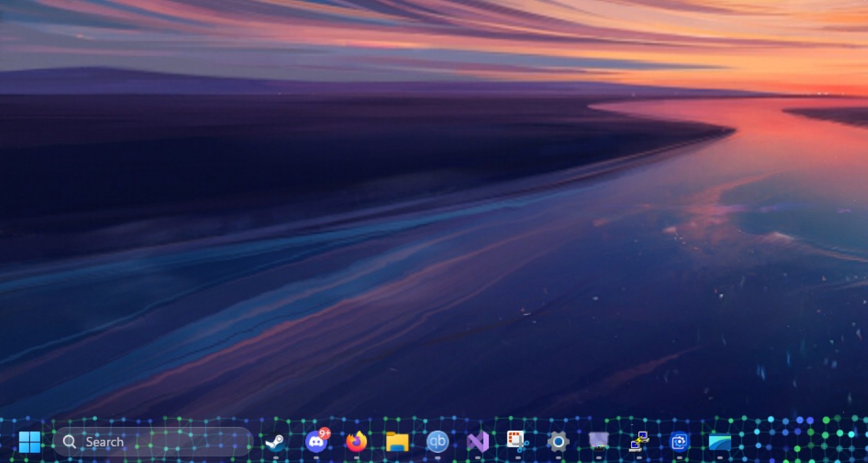Open qBittorrent from the taskbar
Viewport: 868px width, 463px height.
click(438, 442)
